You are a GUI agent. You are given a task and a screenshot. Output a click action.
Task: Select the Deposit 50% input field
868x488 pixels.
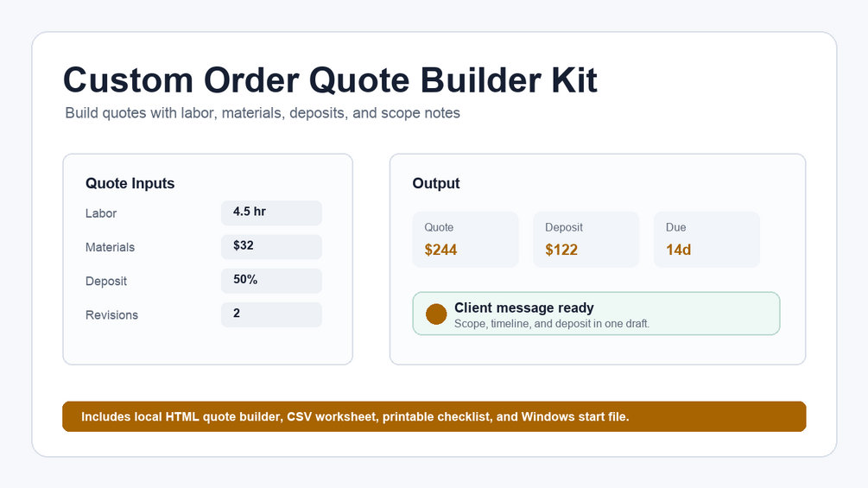click(x=271, y=281)
